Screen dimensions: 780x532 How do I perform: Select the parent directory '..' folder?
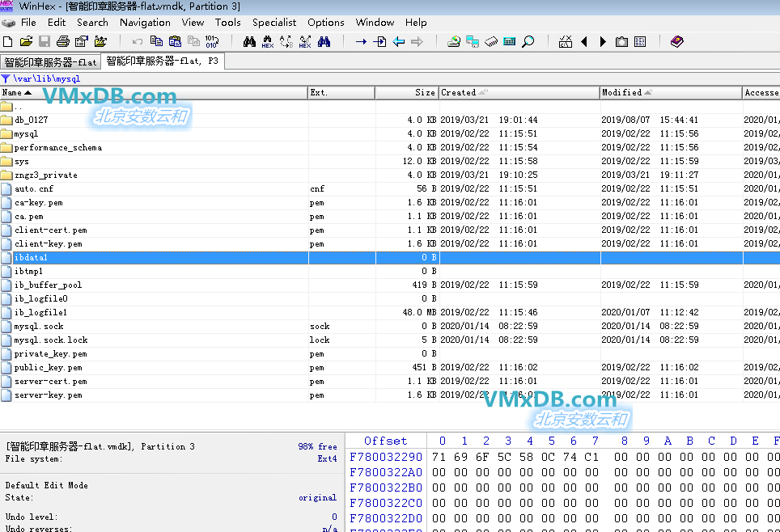point(18,107)
